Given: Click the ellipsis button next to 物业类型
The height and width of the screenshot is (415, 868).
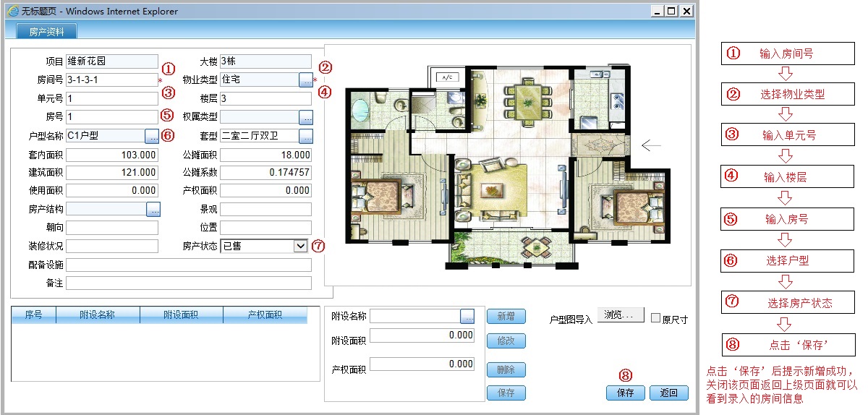Looking at the screenshot, I should tap(306, 80).
